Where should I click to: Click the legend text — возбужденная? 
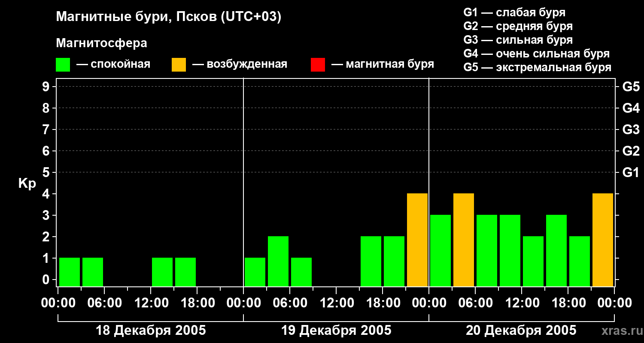[240, 64]
